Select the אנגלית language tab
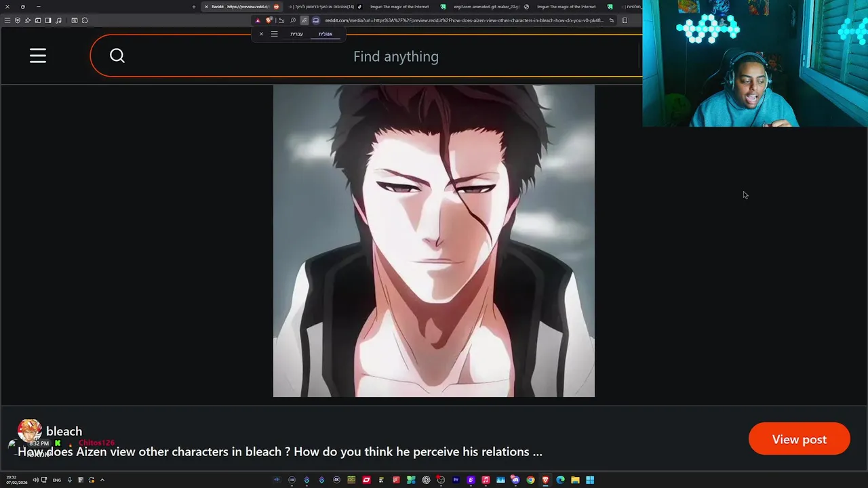Image resolution: width=868 pixels, height=488 pixels. [x=325, y=34]
